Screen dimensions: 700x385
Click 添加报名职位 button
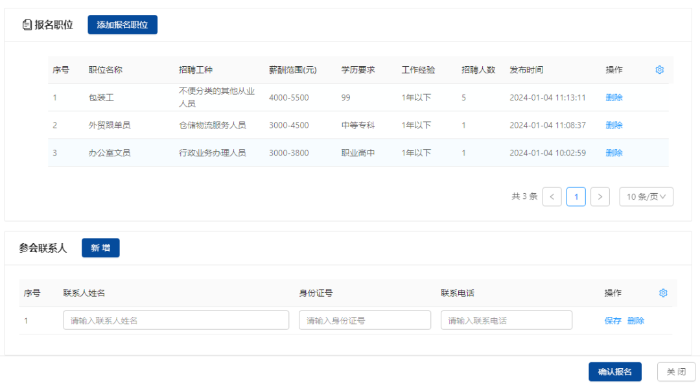(122, 25)
